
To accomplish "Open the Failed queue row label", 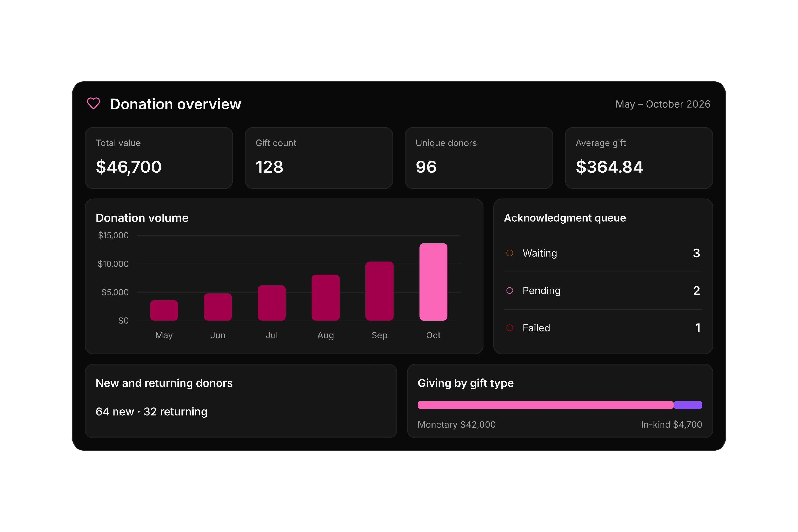I will click(536, 328).
